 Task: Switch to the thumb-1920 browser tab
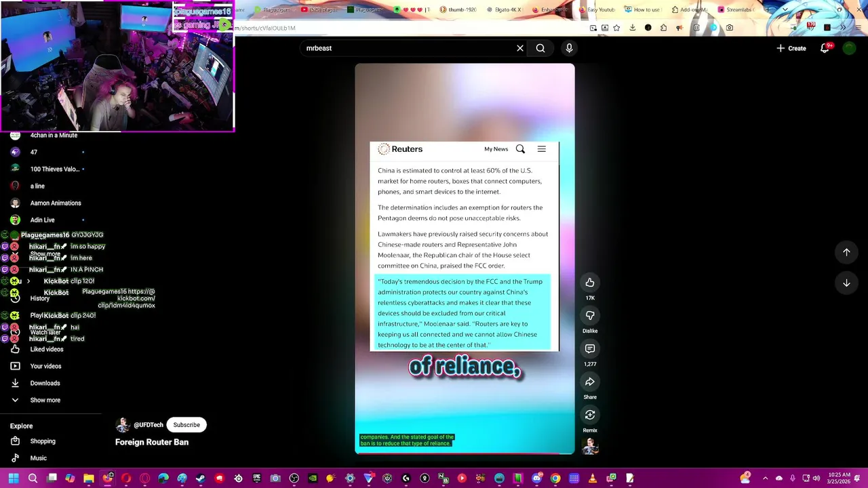click(458, 9)
